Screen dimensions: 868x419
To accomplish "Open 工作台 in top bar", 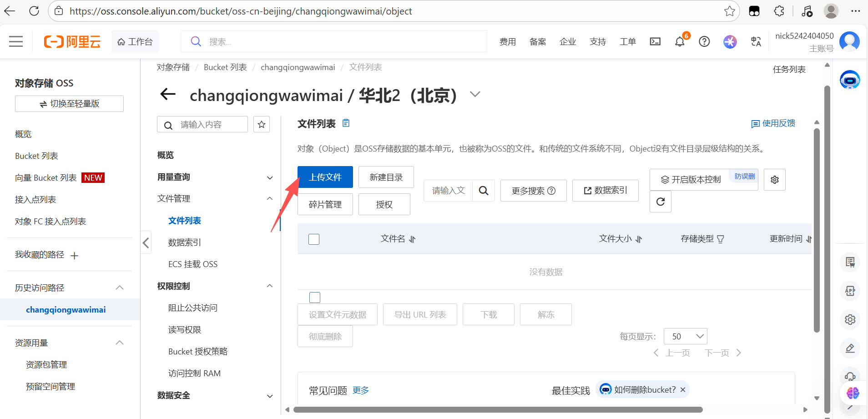I will (x=135, y=41).
